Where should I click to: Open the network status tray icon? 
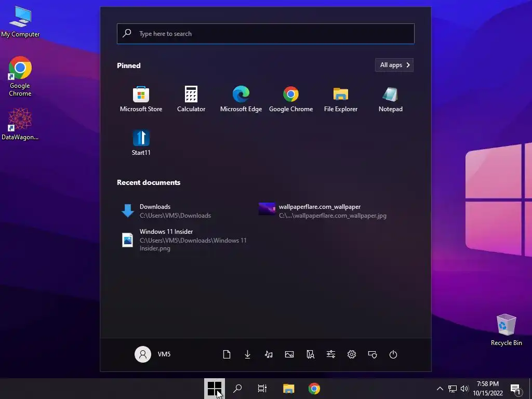point(453,389)
